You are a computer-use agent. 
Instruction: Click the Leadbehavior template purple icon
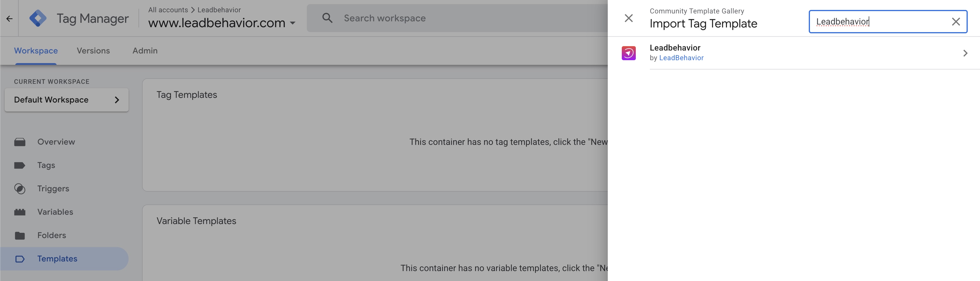click(628, 53)
